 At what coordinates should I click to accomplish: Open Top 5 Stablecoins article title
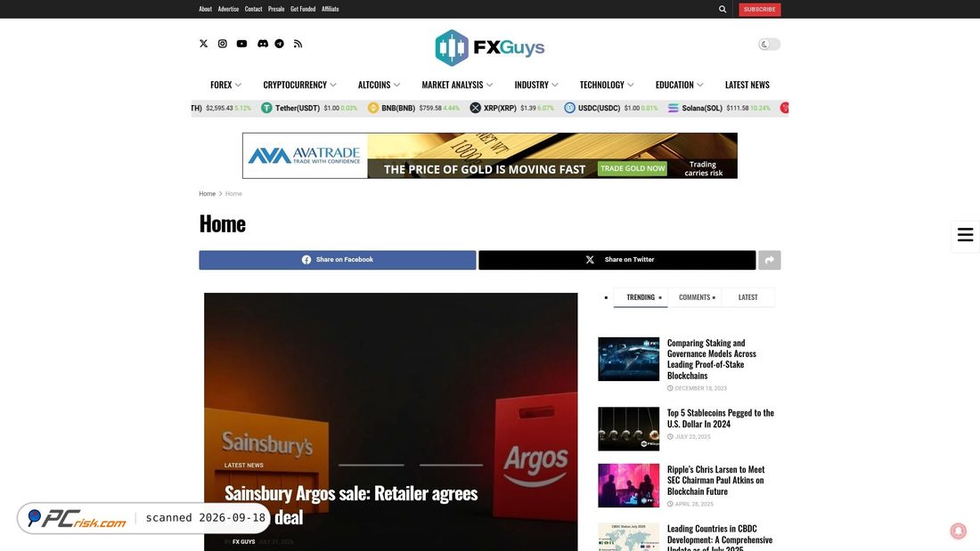click(x=720, y=418)
